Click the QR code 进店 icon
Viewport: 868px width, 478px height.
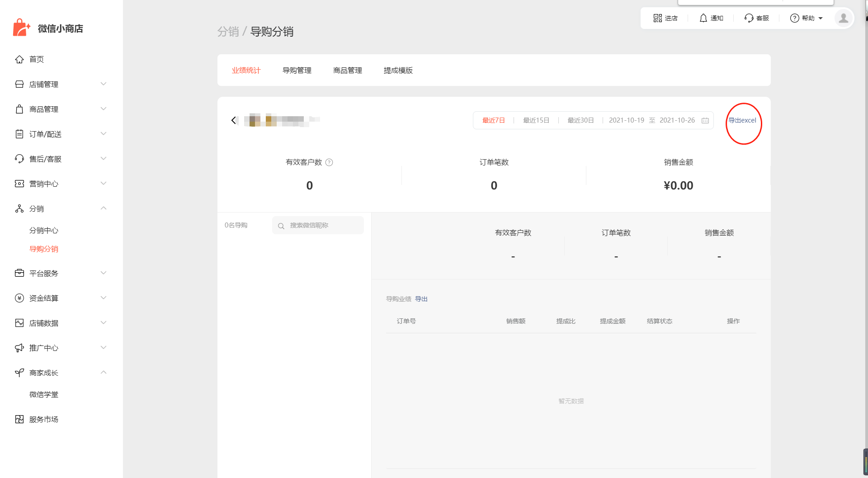click(658, 18)
